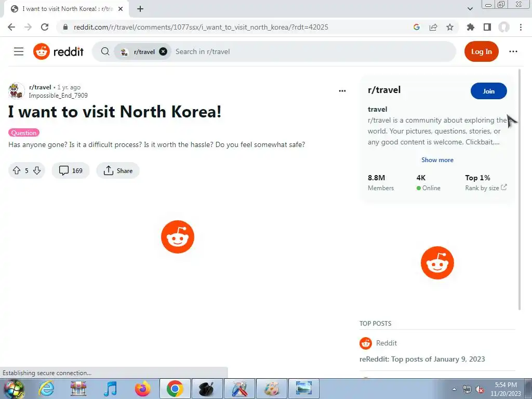
Task: Open the post overflow options menu
Action: pos(342,91)
